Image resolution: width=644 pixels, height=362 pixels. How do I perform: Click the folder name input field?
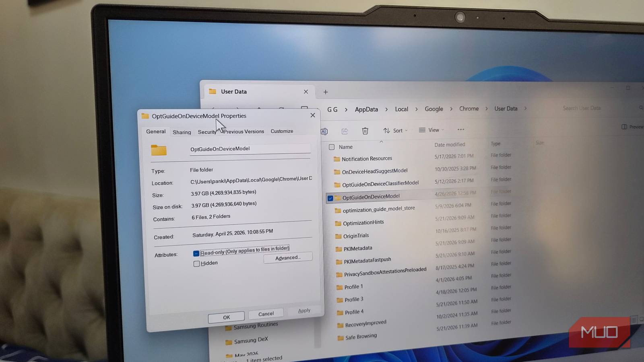[250, 149]
